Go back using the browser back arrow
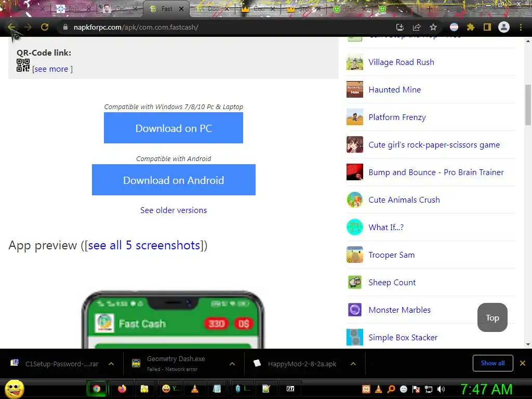The image size is (532, 399). [x=11, y=27]
